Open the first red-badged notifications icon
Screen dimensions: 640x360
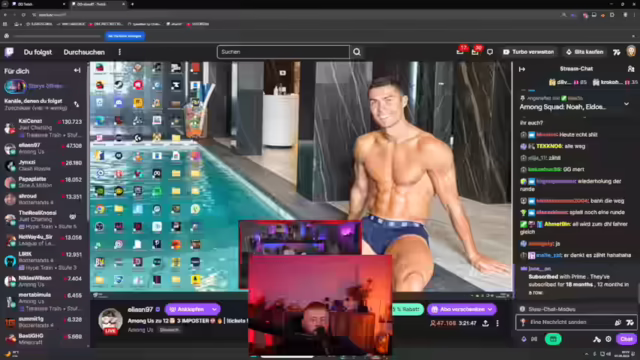tap(460, 51)
